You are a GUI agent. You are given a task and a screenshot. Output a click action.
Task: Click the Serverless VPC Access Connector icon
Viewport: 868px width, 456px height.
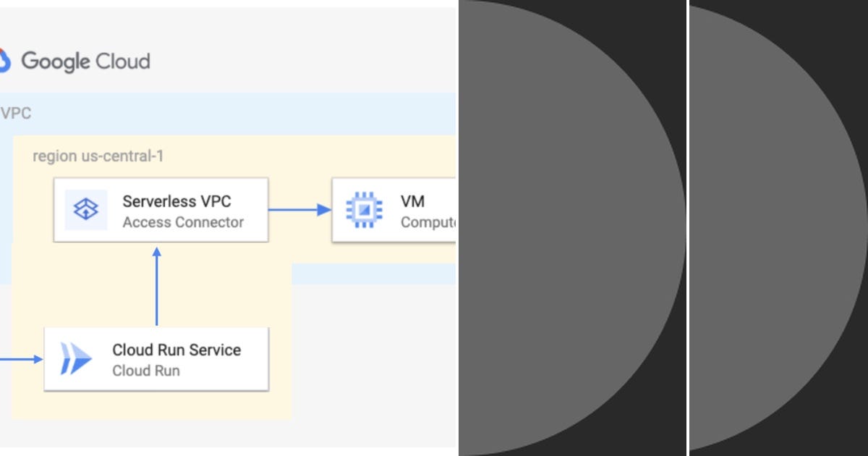coord(85,210)
